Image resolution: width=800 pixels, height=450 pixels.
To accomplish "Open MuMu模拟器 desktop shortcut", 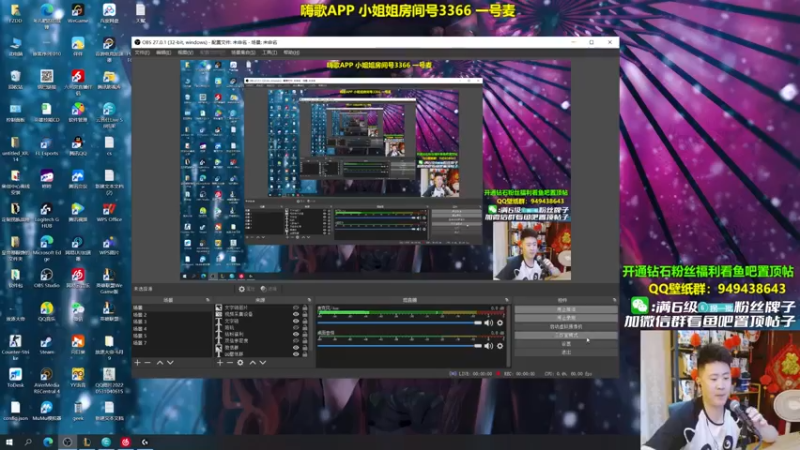I will [46, 411].
